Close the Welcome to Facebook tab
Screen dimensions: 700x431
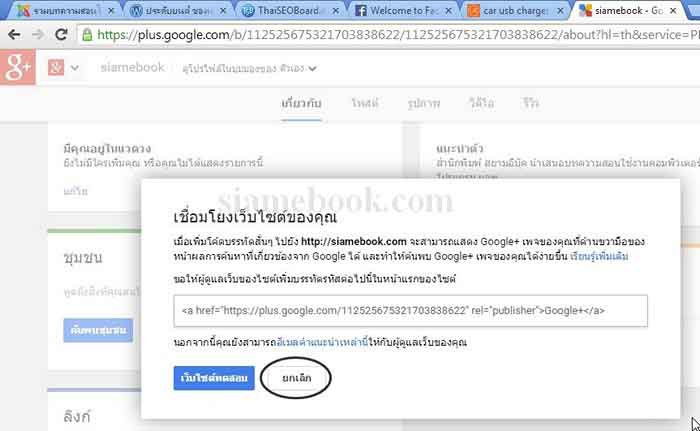click(448, 10)
